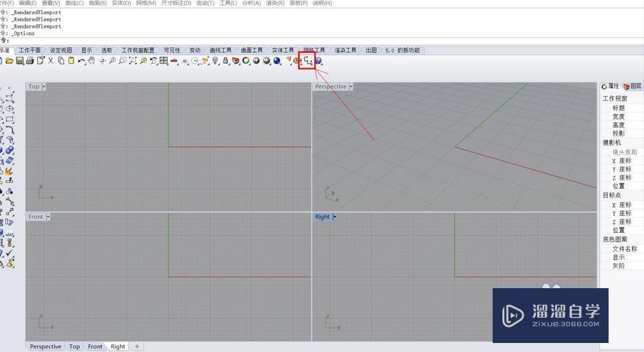Select the Fillet curves tool
This screenshot has height=352, width=644.
pos(10,130)
